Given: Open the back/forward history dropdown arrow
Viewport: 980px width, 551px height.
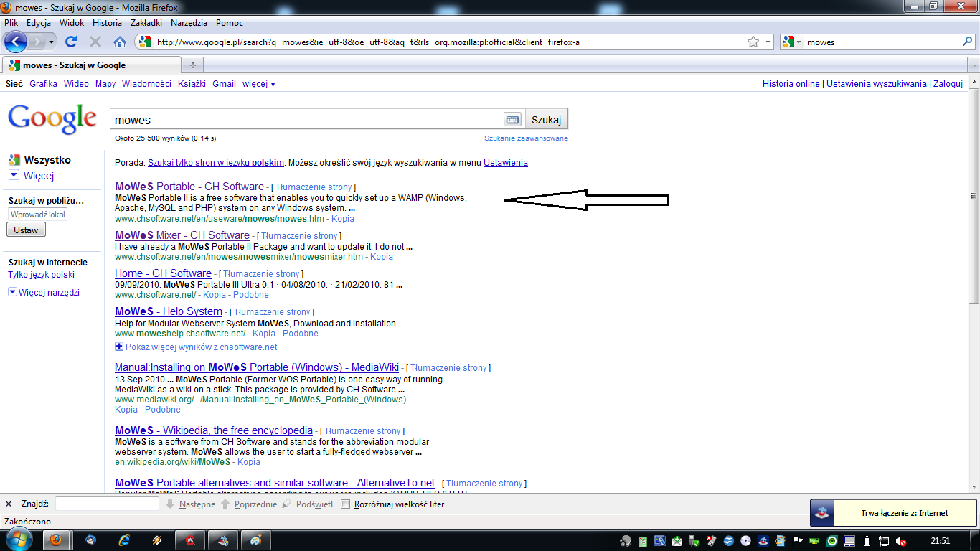Looking at the screenshot, I should pos(52,42).
